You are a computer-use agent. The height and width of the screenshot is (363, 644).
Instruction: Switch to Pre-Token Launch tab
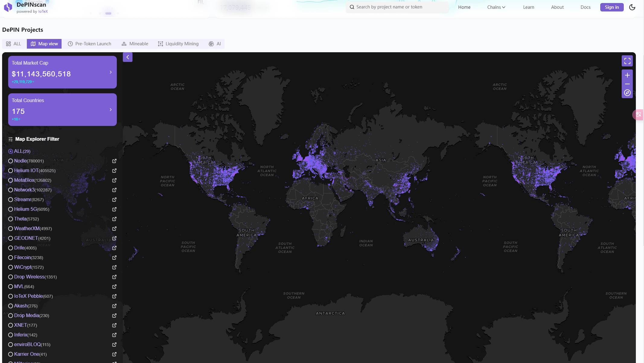coord(90,44)
